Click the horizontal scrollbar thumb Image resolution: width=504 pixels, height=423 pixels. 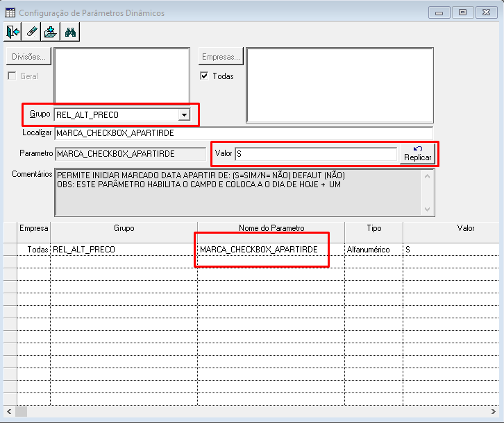click(22, 411)
